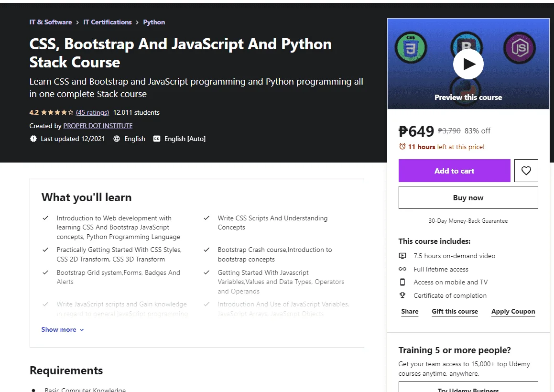554x392 pixels.
Task: Click the last updated badge icon
Action: [x=33, y=139]
